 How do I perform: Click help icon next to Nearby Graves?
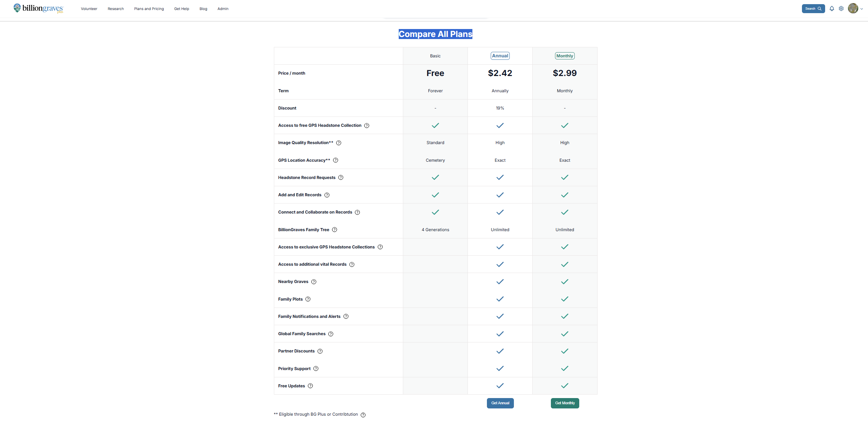click(314, 282)
